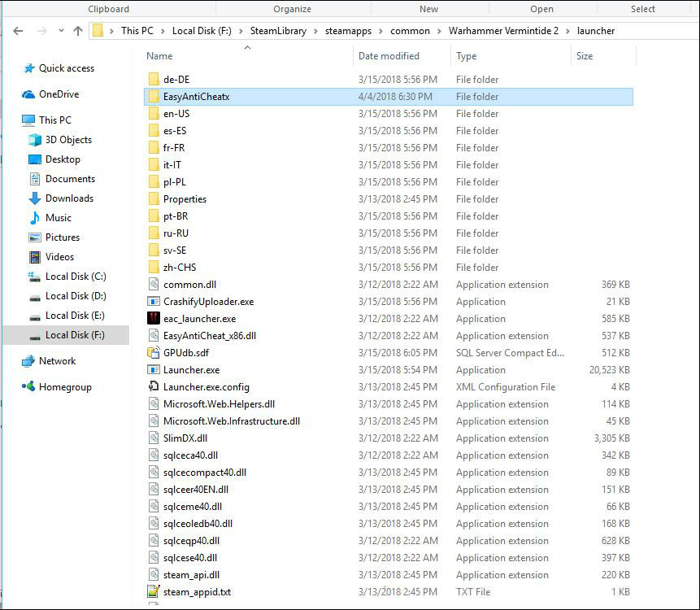Click the Desktop icon in sidebar

pyautogui.click(x=35, y=159)
